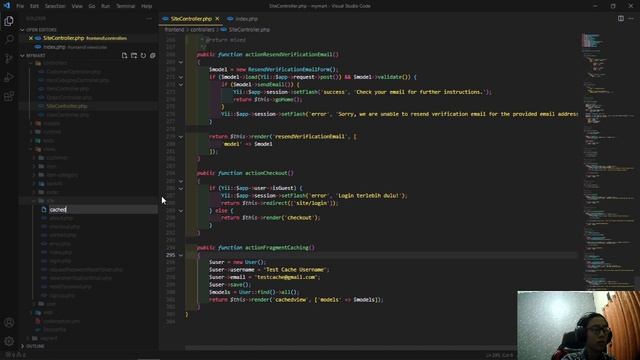Open the Terminal menu
This screenshot has width=640, height=360.
pos(126,6)
